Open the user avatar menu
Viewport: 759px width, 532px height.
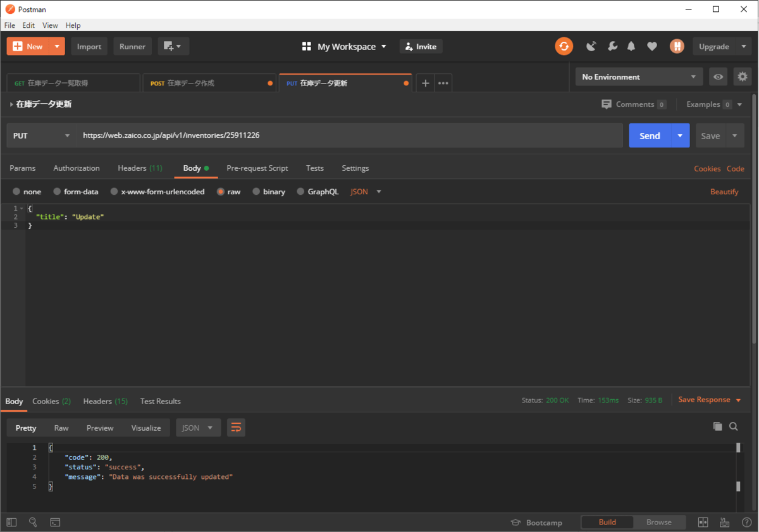coord(677,46)
